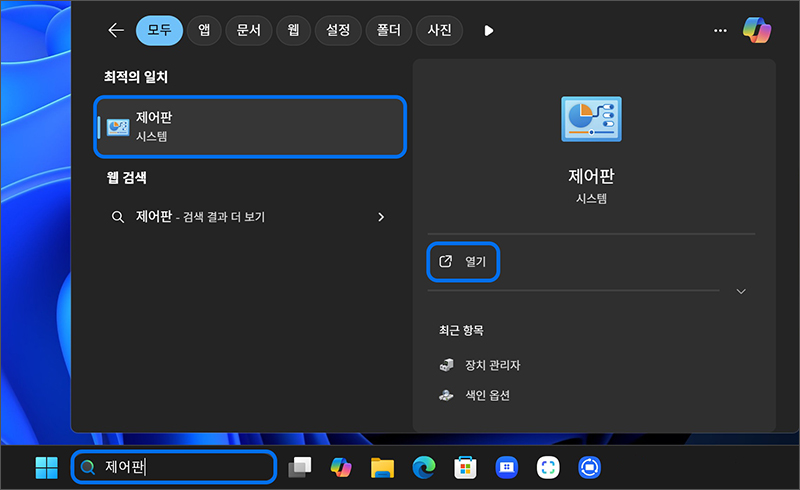Click the magnifier icon beside web search result
The height and width of the screenshot is (490, 800).
tap(117, 217)
